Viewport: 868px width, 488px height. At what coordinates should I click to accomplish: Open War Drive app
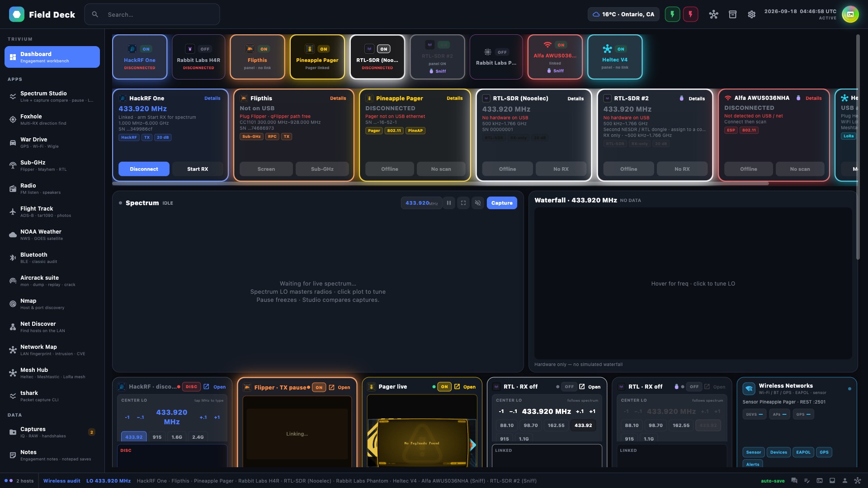click(52, 142)
